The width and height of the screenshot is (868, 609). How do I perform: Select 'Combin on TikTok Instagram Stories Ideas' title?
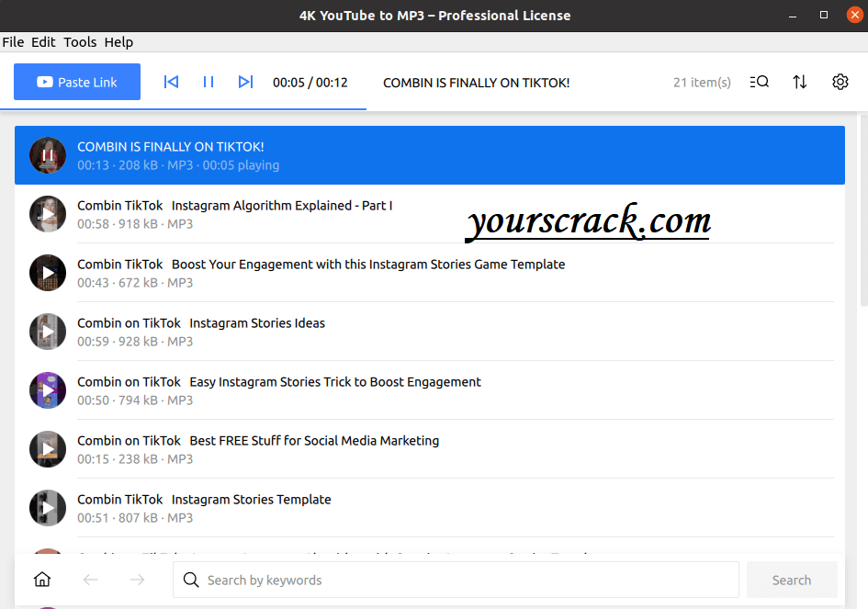[x=201, y=322]
